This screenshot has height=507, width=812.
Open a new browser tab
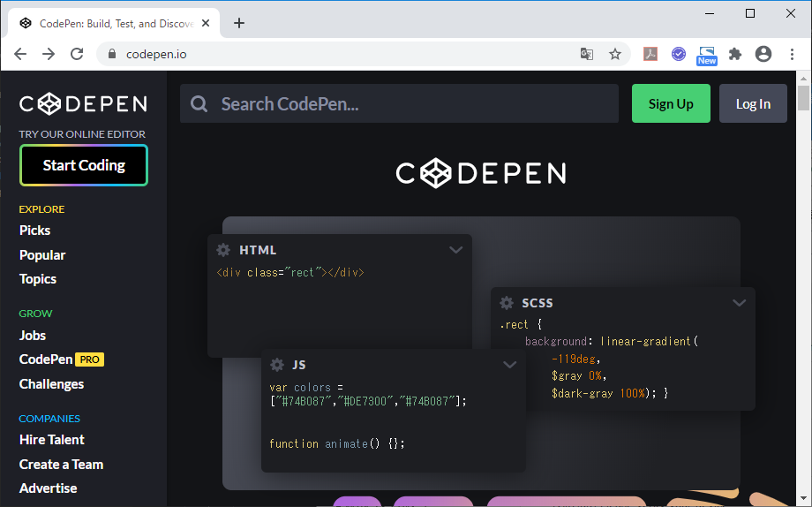point(238,23)
